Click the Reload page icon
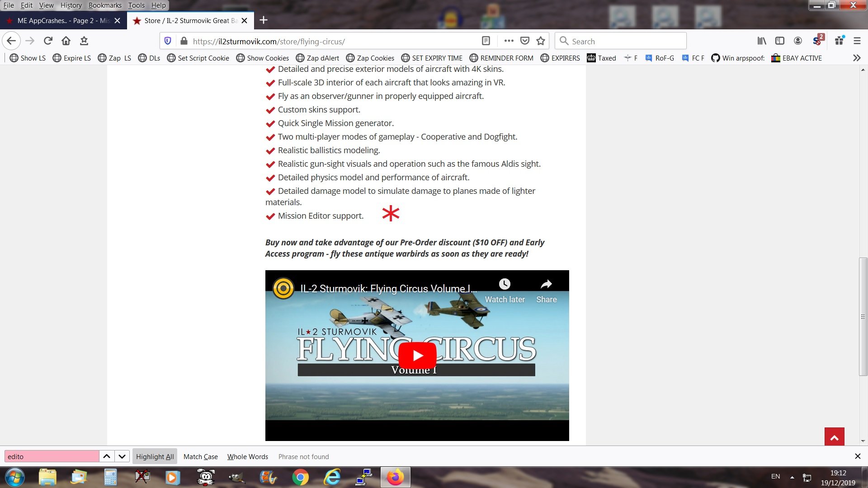The width and height of the screenshot is (868, 488). (48, 41)
